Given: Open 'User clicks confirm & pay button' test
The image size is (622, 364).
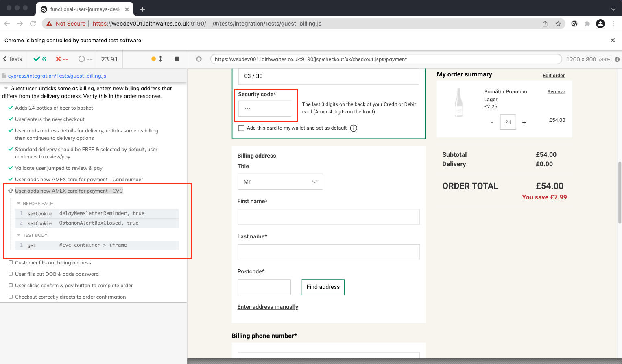Looking at the screenshot, I should tap(74, 286).
